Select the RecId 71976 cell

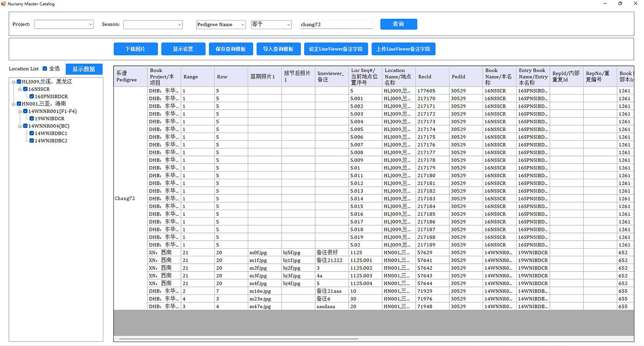[432, 299]
